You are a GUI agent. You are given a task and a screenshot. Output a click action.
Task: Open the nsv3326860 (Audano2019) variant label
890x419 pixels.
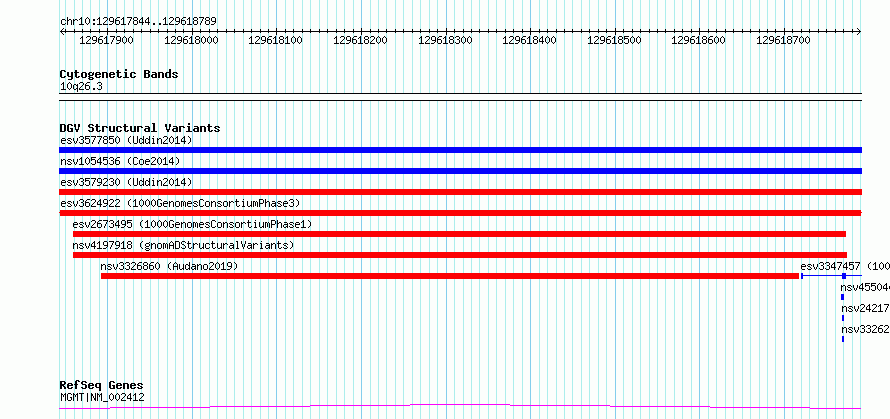pyautogui.click(x=169, y=266)
